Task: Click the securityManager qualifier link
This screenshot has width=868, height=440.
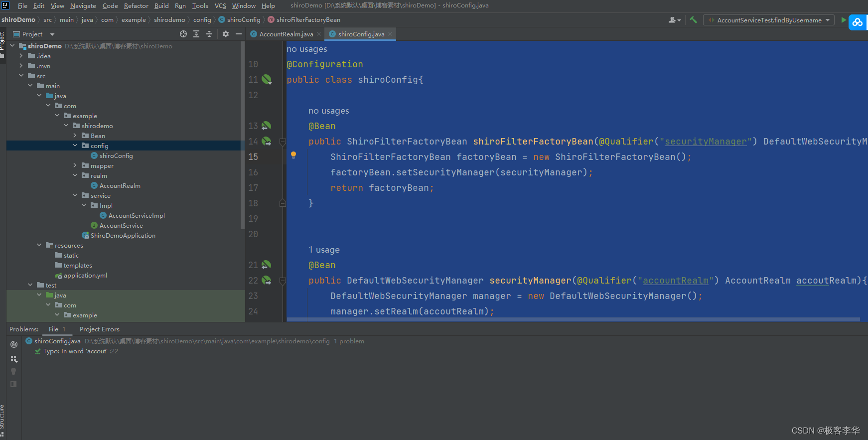Action: point(706,142)
